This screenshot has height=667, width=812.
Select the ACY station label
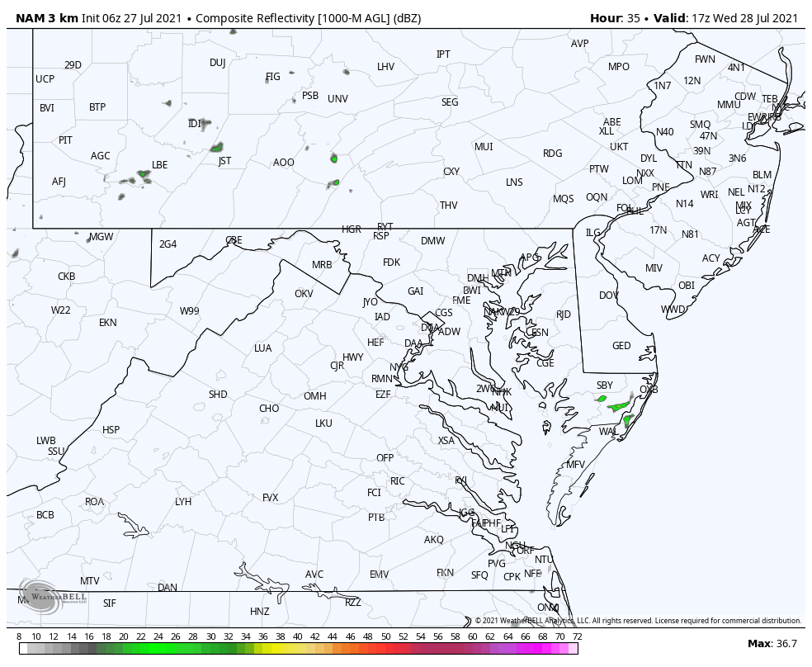pos(711,258)
